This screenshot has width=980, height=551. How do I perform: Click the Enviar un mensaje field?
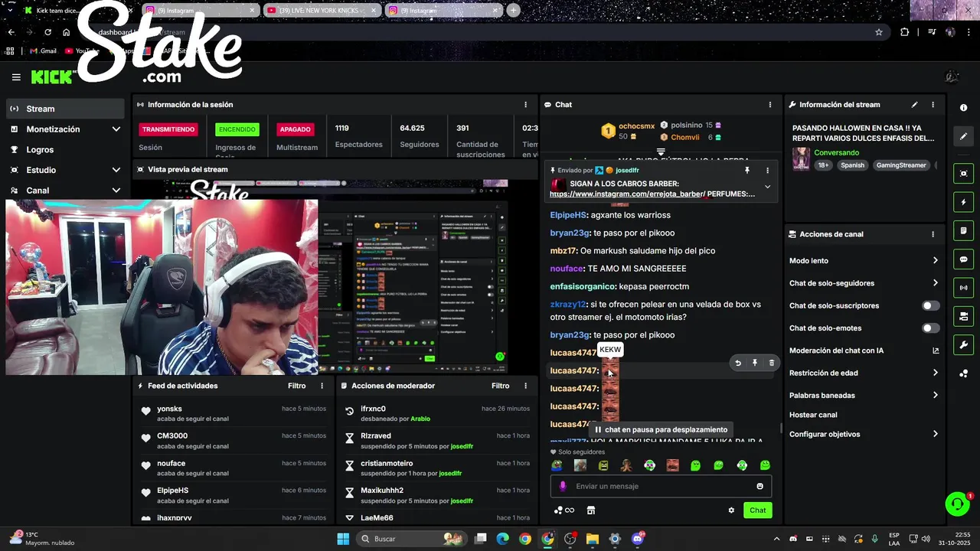661,486
